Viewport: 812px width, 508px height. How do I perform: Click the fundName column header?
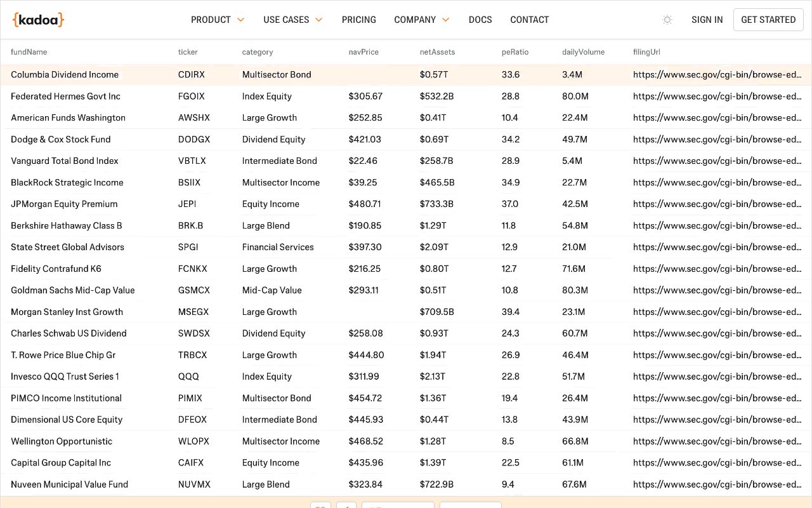[29, 52]
